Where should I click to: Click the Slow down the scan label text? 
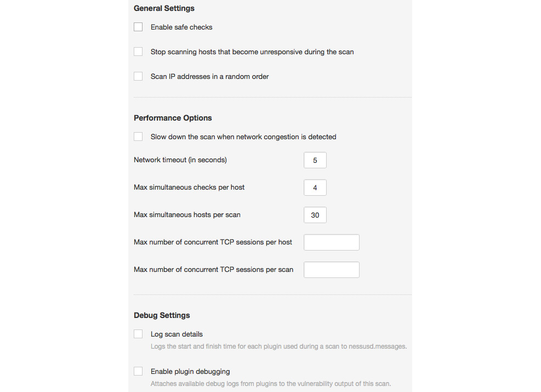coord(243,137)
